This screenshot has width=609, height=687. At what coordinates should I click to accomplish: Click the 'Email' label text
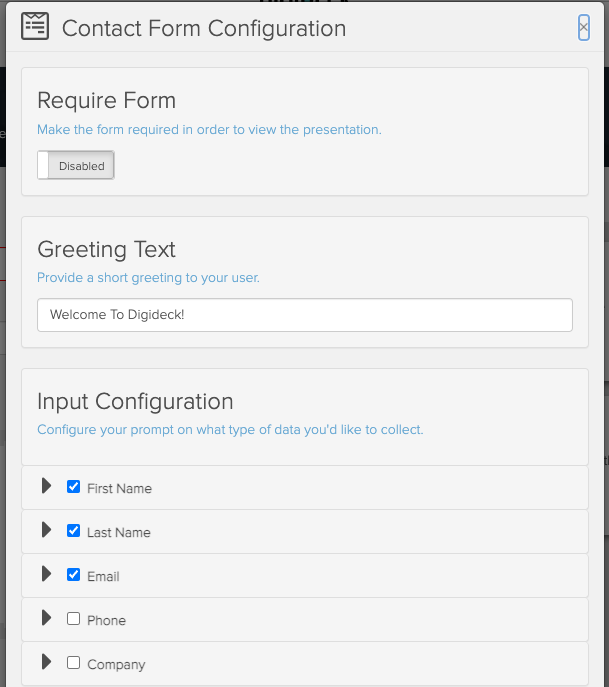(103, 577)
